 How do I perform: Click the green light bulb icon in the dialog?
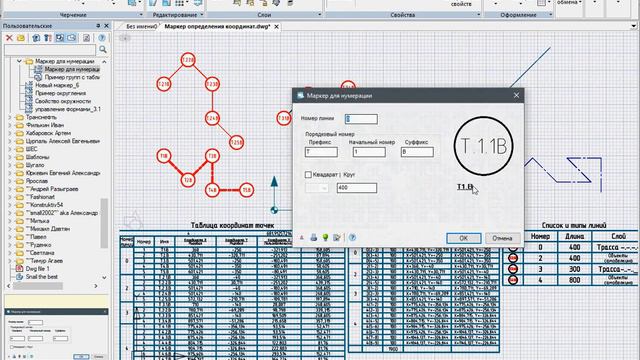pyautogui.click(x=325, y=237)
